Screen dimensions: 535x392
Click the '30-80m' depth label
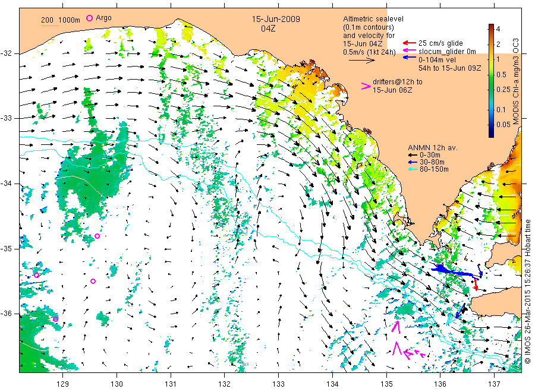coord(432,162)
